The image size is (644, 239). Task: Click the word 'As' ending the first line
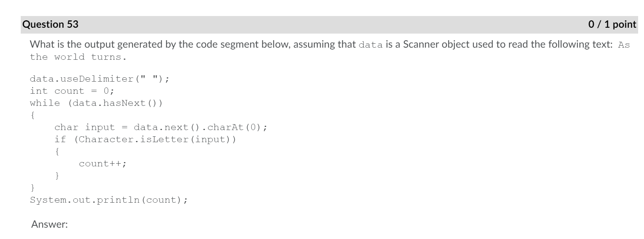click(624, 45)
